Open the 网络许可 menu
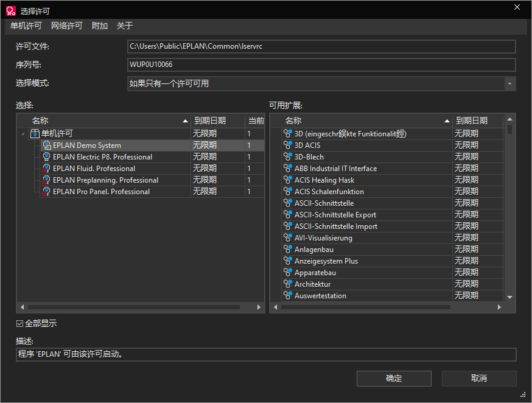This screenshot has height=403, width=532. point(66,26)
